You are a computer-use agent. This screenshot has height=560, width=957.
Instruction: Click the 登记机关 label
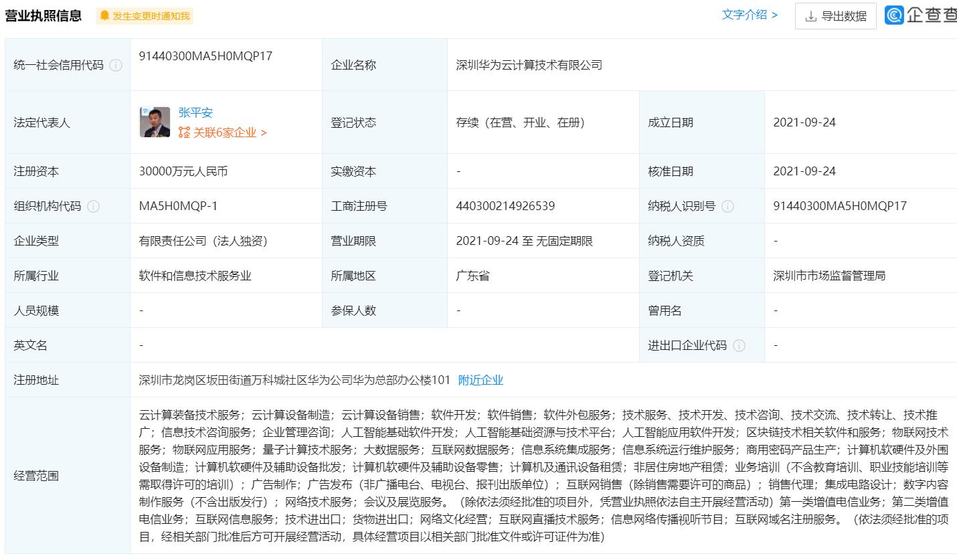point(671,276)
